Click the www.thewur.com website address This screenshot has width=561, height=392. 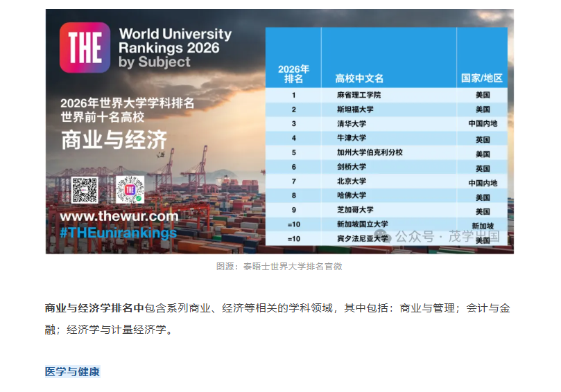click(119, 216)
